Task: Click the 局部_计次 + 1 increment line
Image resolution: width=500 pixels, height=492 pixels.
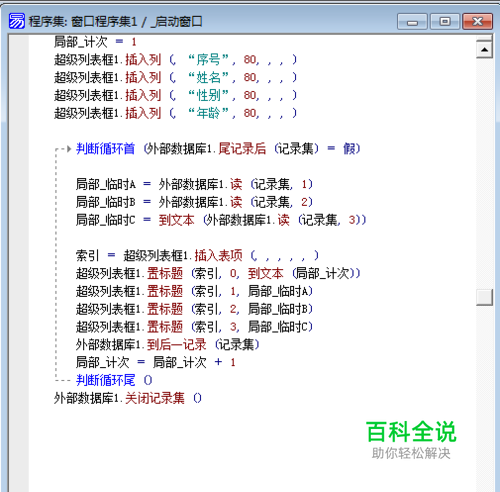Action: coord(156,362)
